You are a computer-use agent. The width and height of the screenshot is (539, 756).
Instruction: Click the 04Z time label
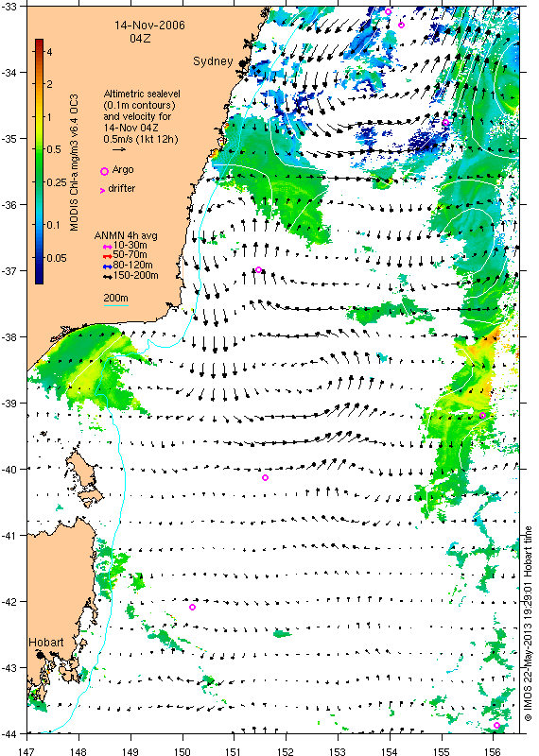pyautogui.click(x=140, y=38)
